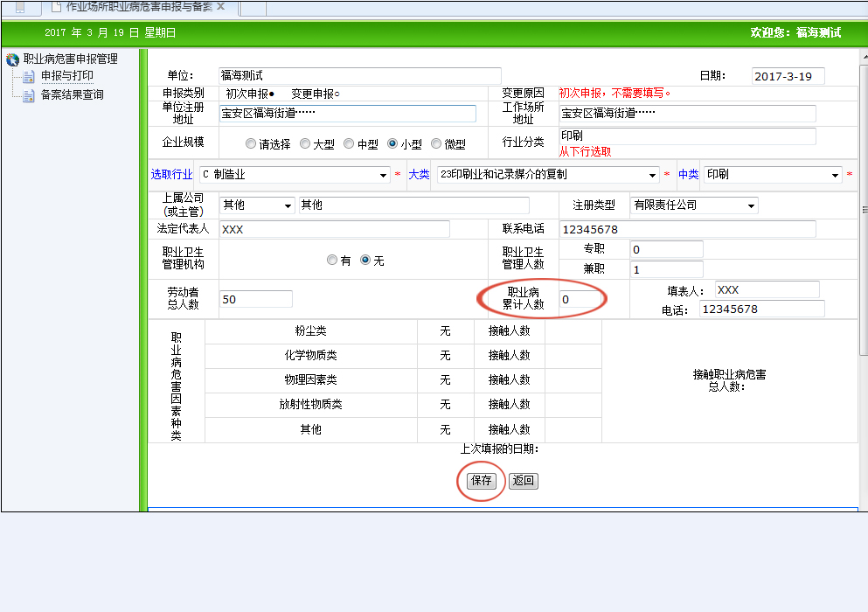
Task: Select the 中型 enterprise size option
Action: click(349, 144)
